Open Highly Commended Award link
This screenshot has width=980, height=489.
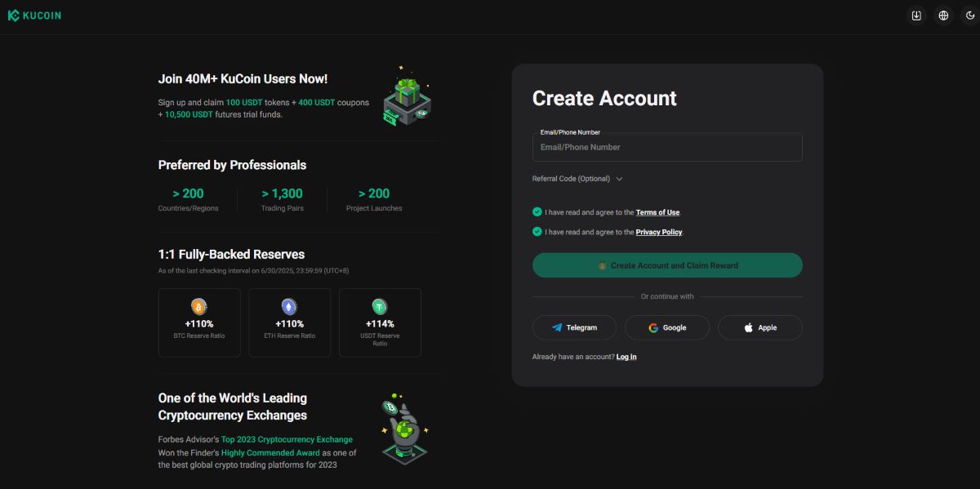pos(269,452)
